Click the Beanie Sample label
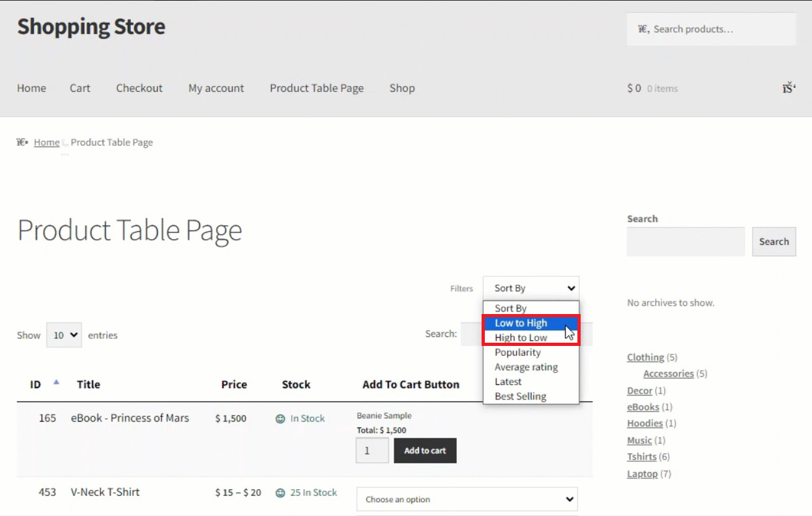The image size is (812, 516). (x=384, y=416)
